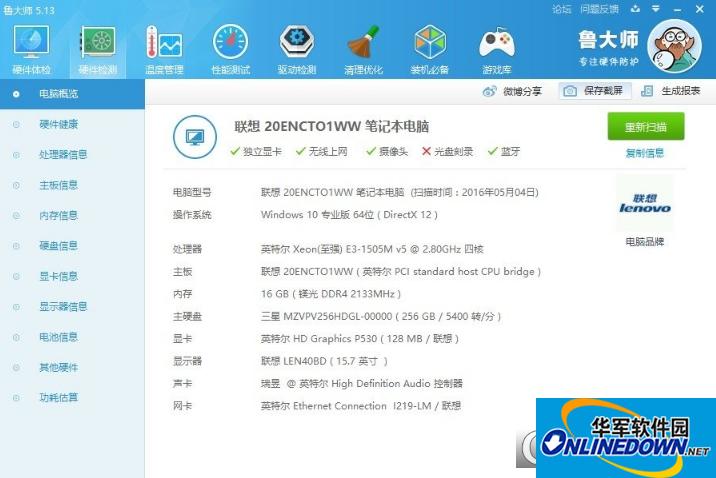Click the heading 联想 20ENCTO1WW 笔记本电脑

click(x=332, y=126)
